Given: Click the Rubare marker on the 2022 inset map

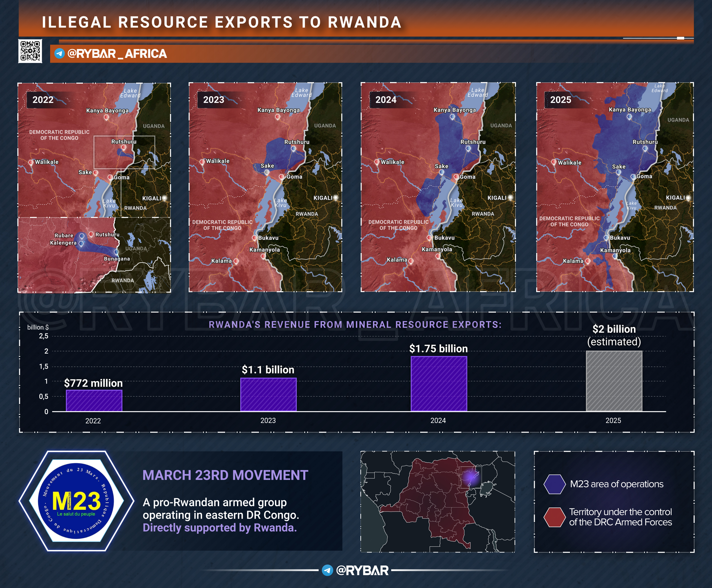Looking at the screenshot, I should 82,236.
